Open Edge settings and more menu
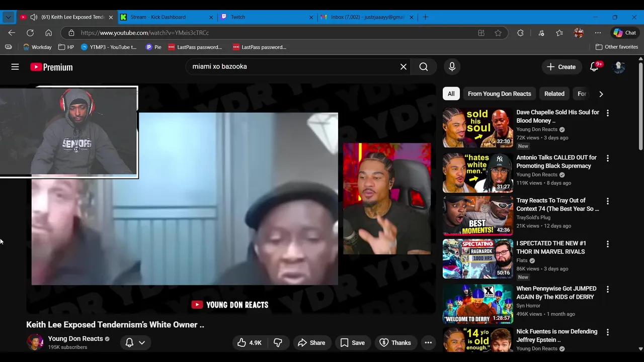This screenshot has width=644, height=362. [598, 33]
